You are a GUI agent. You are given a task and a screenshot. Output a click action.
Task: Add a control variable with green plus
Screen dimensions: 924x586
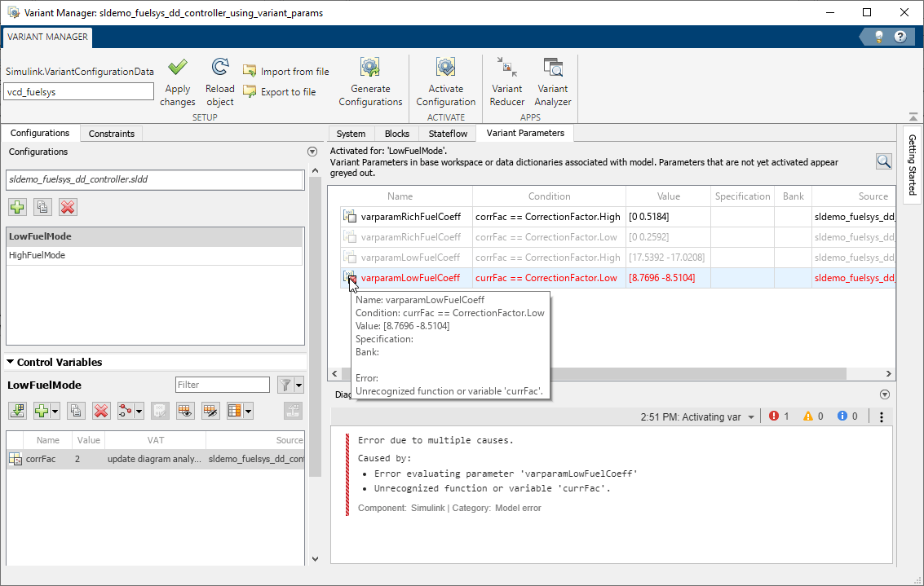[x=42, y=411]
